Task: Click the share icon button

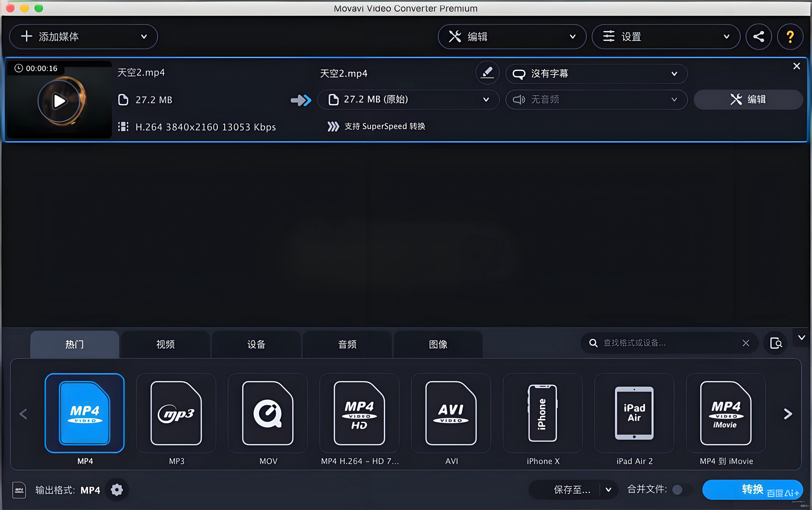Action: click(x=758, y=36)
